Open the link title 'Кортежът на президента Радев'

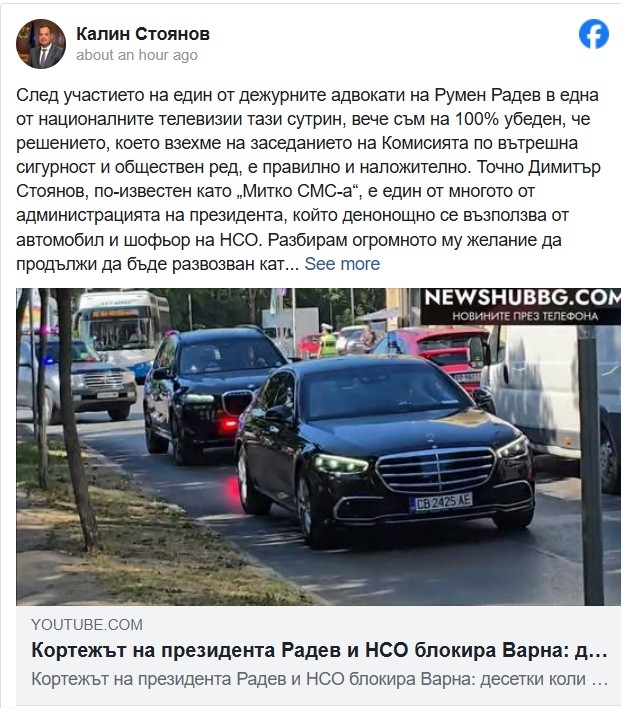[x=319, y=651]
